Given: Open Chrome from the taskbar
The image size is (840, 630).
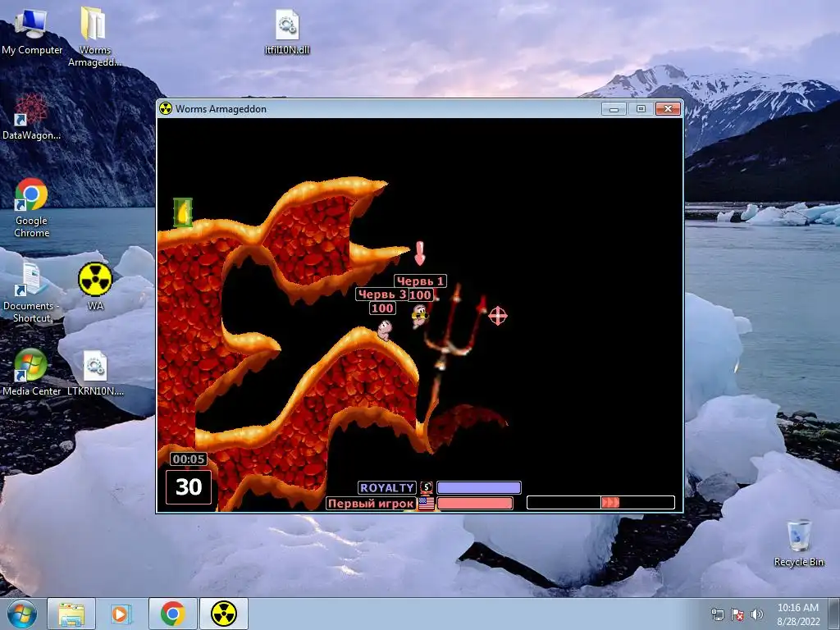Looking at the screenshot, I should pyautogui.click(x=172, y=614).
